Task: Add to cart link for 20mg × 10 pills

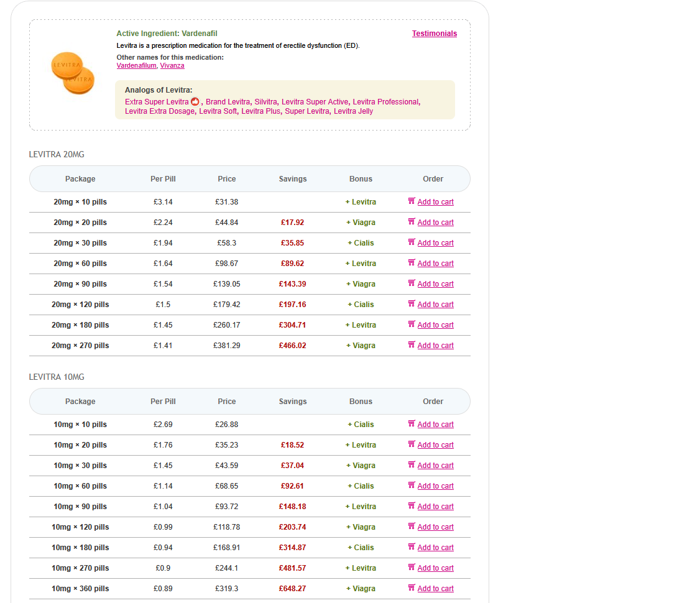Action: click(x=435, y=202)
